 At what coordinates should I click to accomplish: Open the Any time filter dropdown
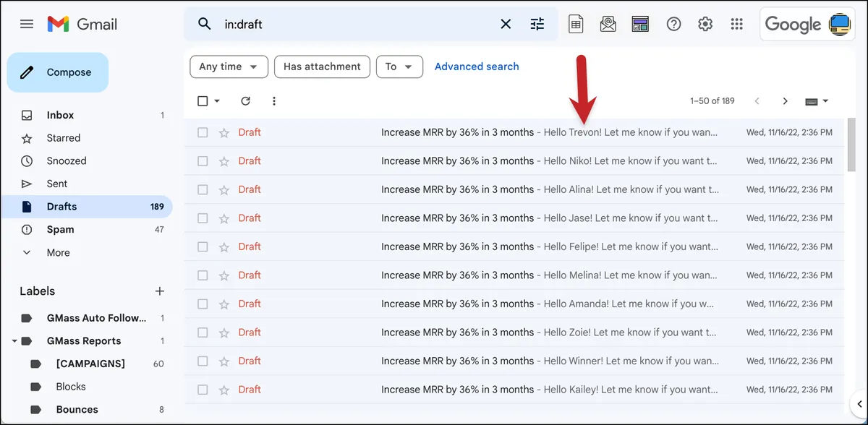[x=229, y=66]
